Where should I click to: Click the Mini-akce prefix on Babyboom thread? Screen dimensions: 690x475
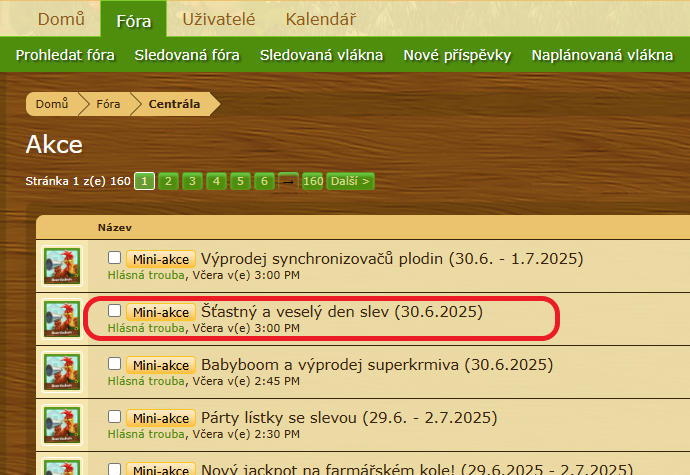tap(160, 364)
